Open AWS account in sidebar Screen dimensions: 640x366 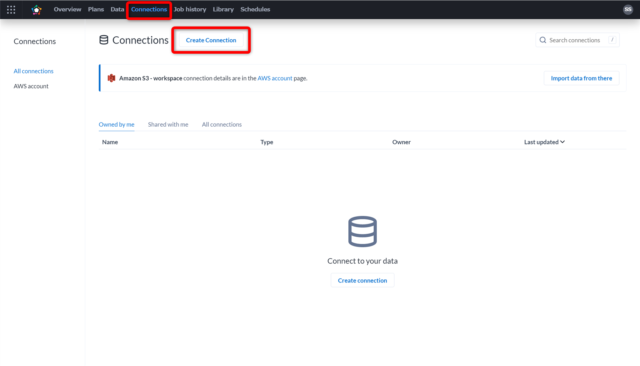tap(31, 86)
